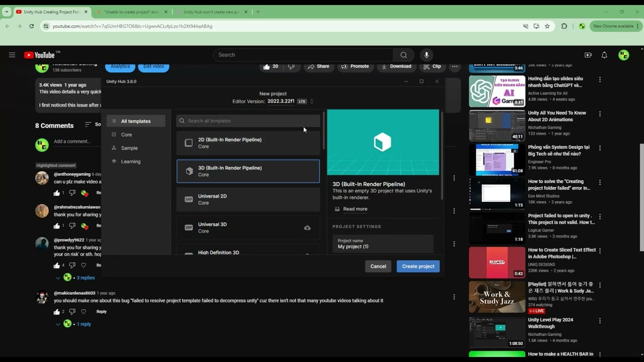Select the All templates category in Unity Hub
Image resolution: width=644 pixels, height=362 pixels.
(136, 121)
